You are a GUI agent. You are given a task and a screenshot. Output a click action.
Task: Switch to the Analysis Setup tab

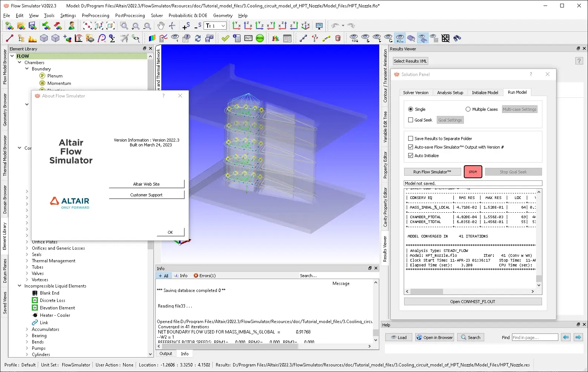tap(450, 93)
